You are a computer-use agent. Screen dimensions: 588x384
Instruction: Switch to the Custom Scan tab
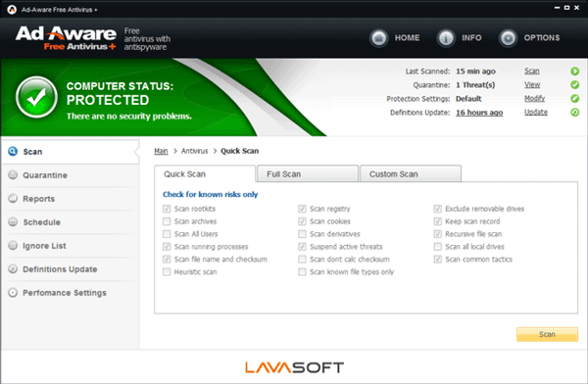[411, 173]
